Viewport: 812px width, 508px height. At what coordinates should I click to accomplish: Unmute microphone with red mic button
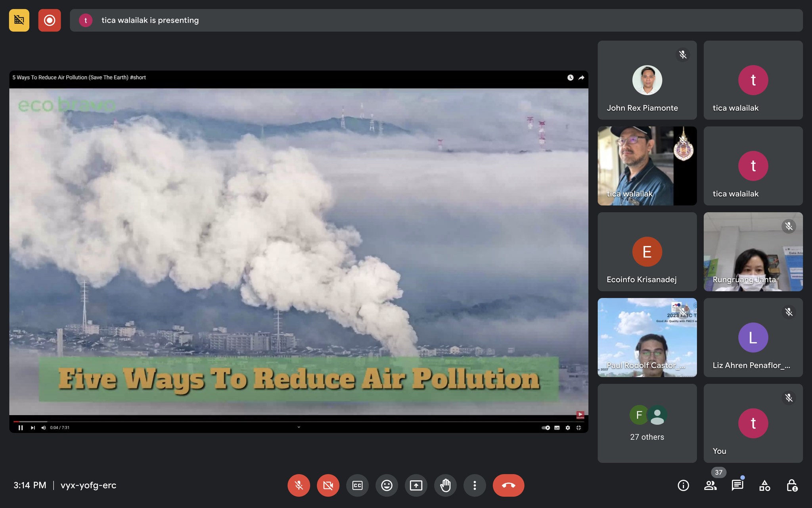pos(299,485)
